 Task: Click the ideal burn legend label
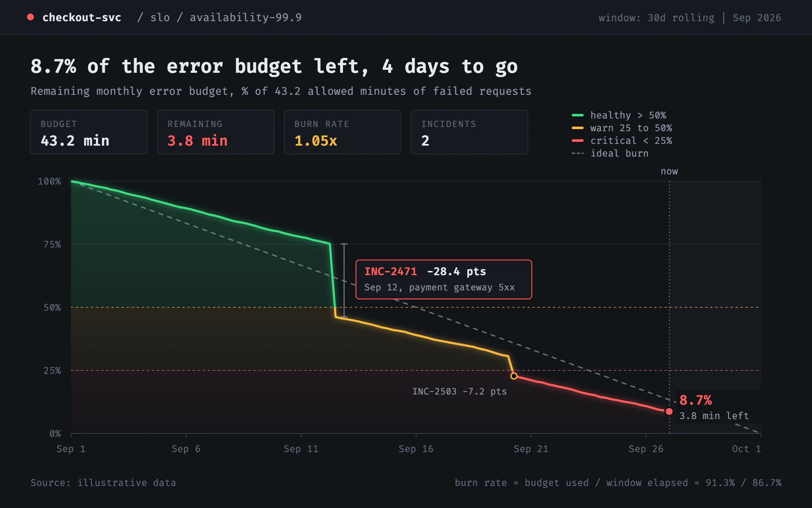pos(619,153)
